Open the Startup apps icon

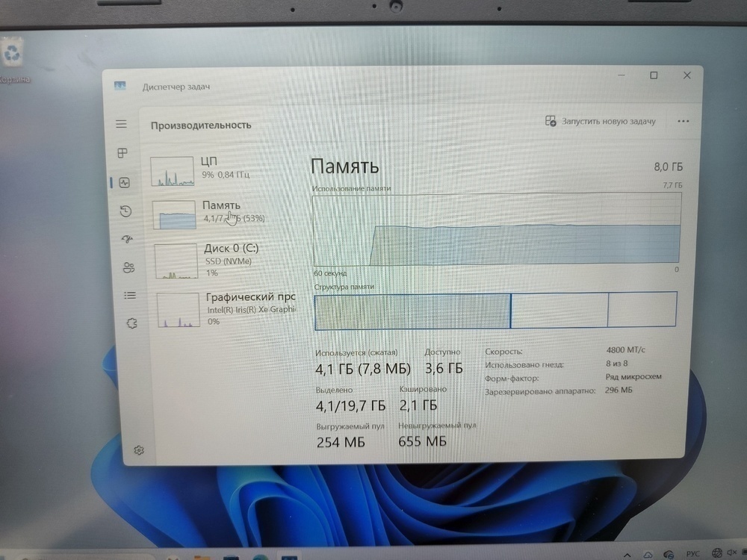127,240
